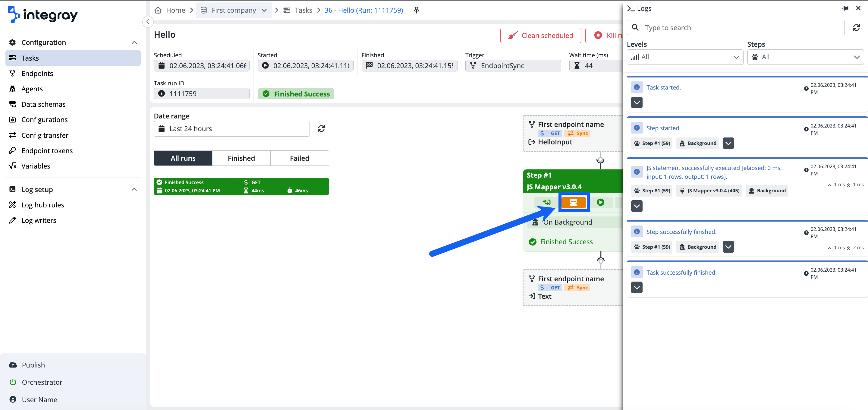Open the Steps filter dropdown
The height and width of the screenshot is (410, 868).
pyautogui.click(x=806, y=57)
